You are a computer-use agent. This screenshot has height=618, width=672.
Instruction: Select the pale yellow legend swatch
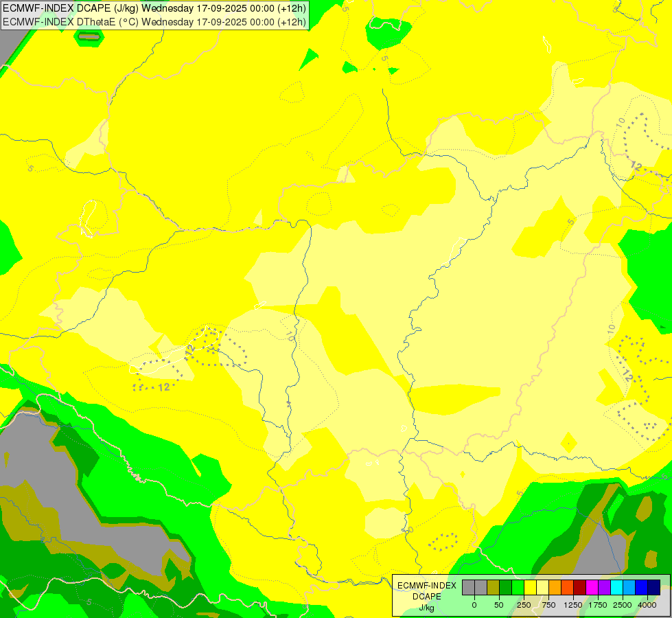coord(543,588)
